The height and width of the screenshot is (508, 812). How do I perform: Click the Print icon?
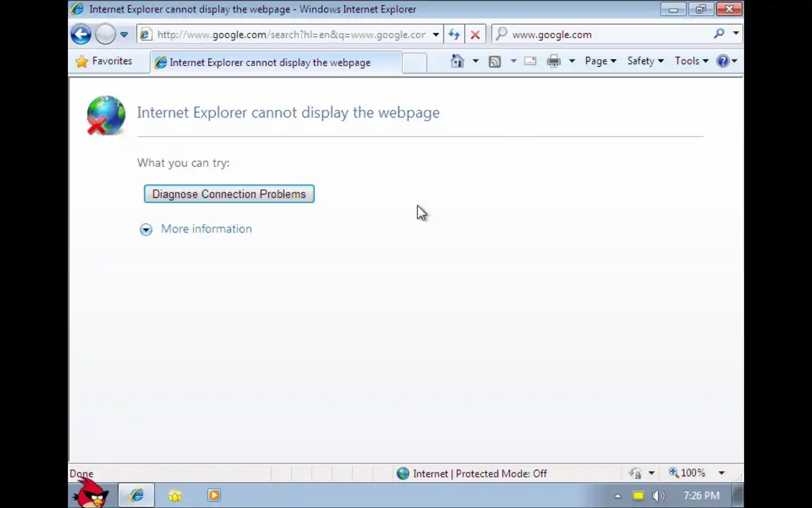554,61
